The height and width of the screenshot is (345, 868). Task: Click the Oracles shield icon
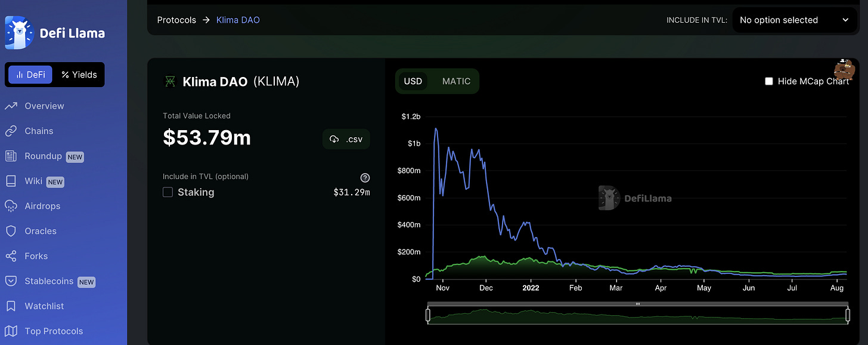click(x=11, y=231)
